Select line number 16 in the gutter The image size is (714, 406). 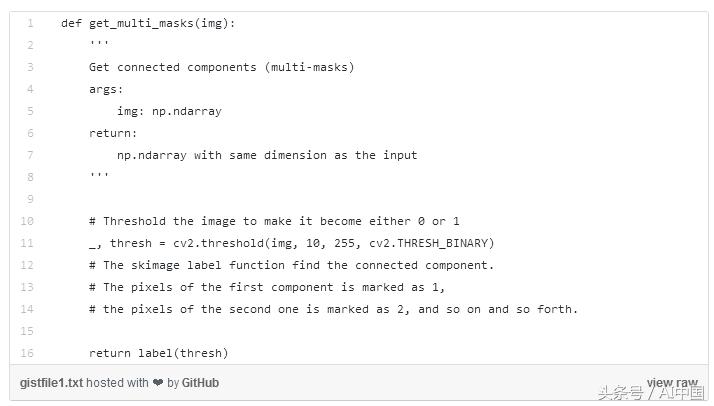pos(27,353)
